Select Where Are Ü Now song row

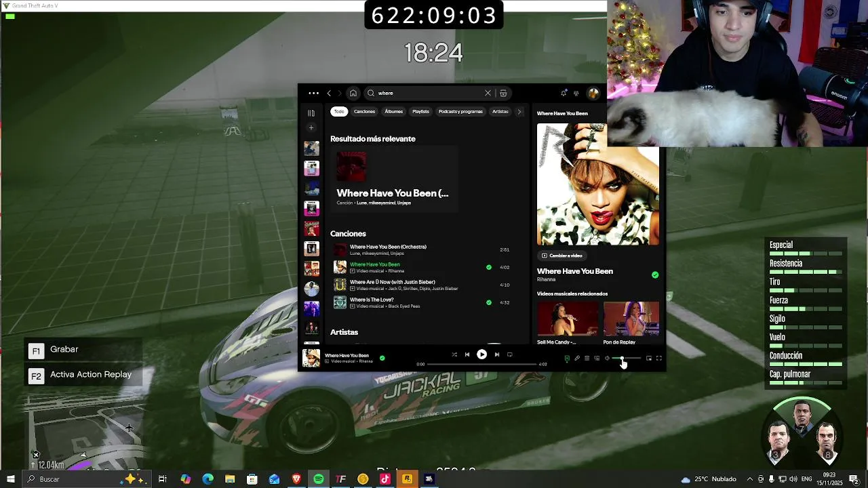tap(420, 285)
